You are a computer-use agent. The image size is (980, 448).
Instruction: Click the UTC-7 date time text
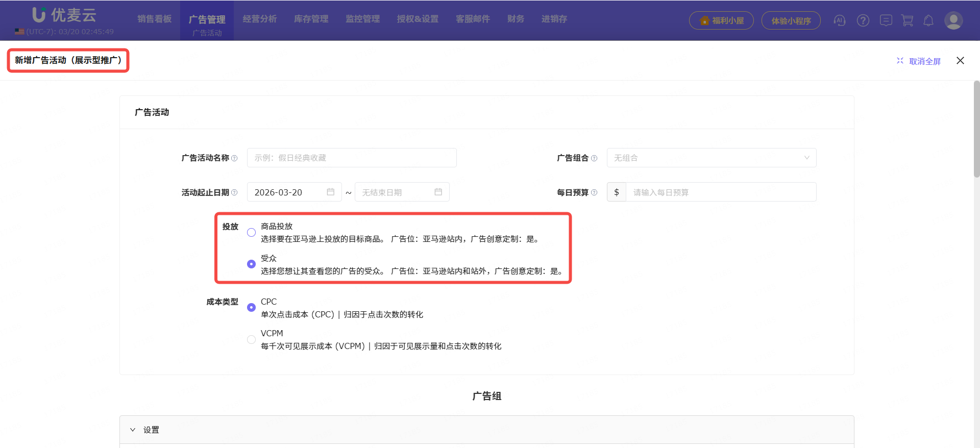pos(70,32)
